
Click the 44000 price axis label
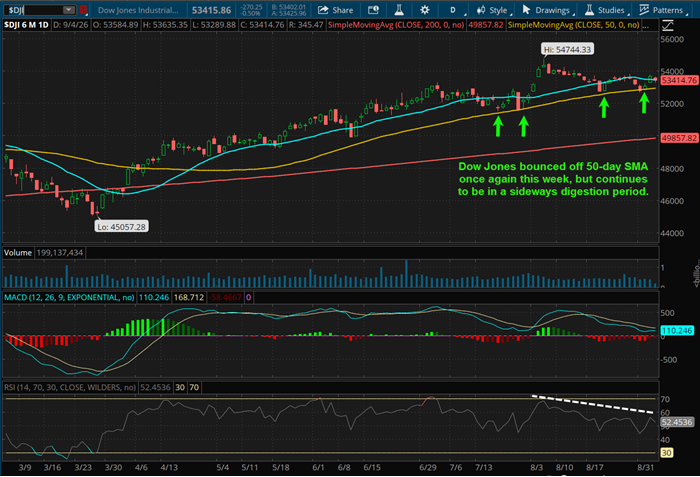click(x=672, y=233)
